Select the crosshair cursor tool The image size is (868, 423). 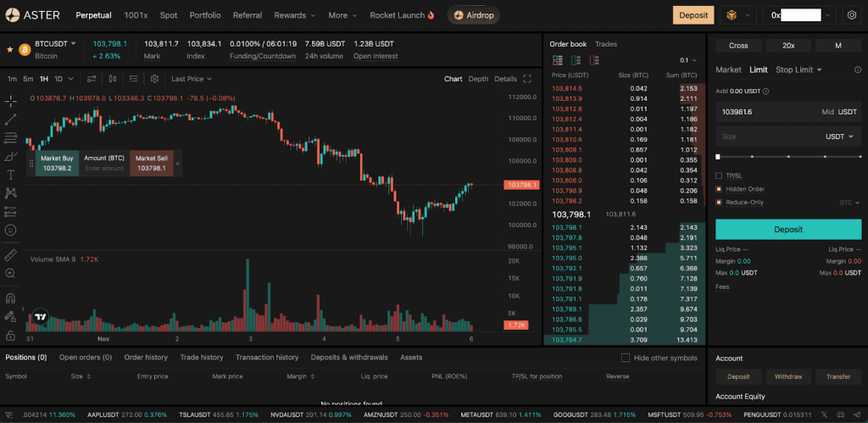pyautogui.click(x=11, y=101)
